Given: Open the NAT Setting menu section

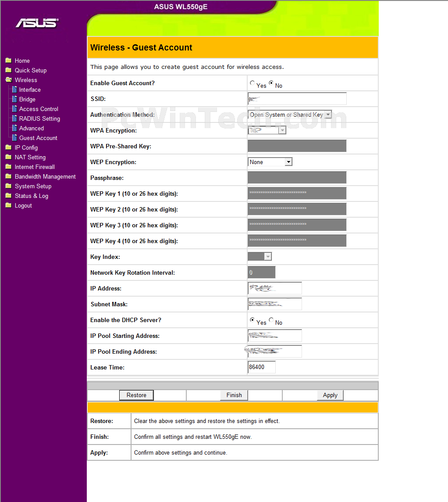Looking at the screenshot, I should point(30,157).
